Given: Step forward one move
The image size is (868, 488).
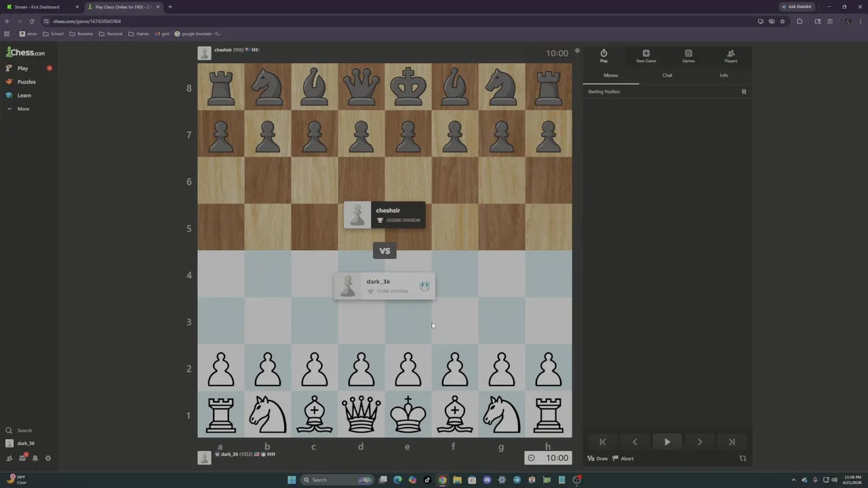Looking at the screenshot, I should click(x=700, y=442).
